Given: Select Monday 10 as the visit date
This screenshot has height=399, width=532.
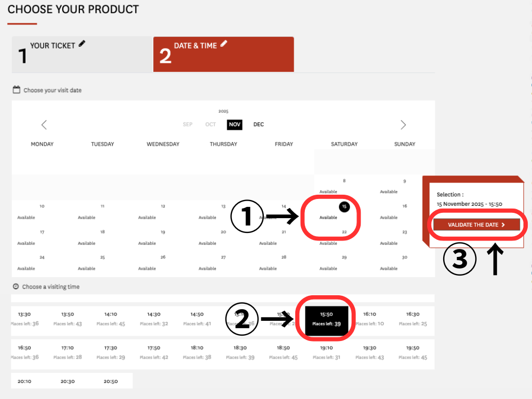Looking at the screenshot, I should pyautogui.click(x=41, y=211).
